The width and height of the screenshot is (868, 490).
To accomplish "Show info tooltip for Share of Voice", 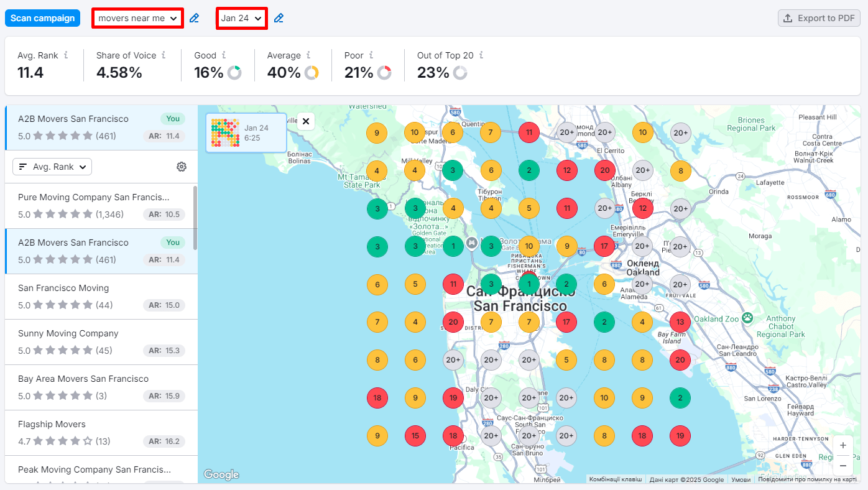I will click(164, 55).
